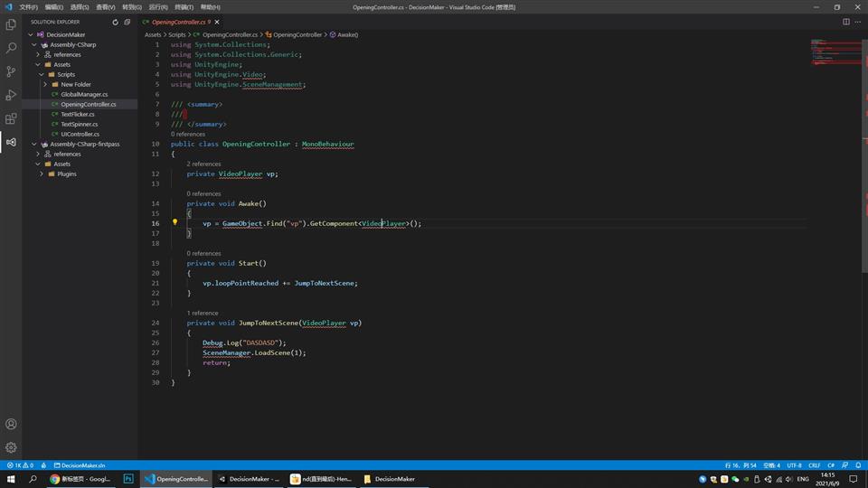
Task: Open the 文件(F) menu
Action: (x=28, y=7)
